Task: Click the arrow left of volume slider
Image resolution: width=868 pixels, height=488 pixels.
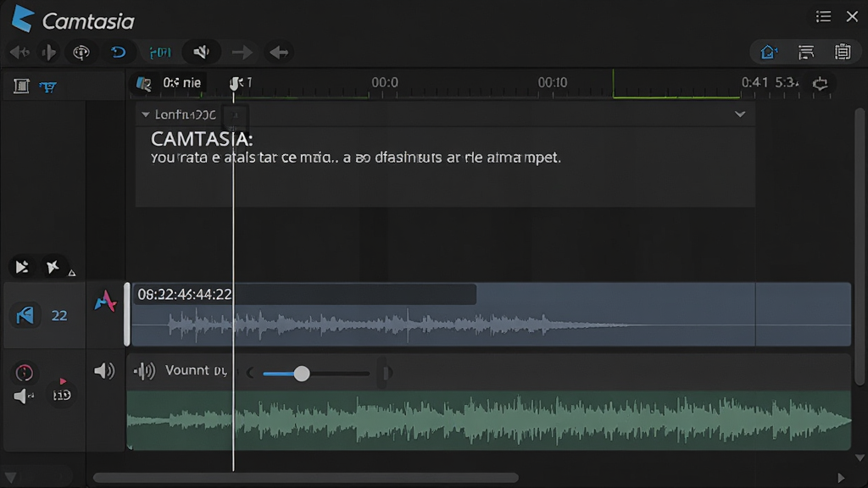Action: 251,373
